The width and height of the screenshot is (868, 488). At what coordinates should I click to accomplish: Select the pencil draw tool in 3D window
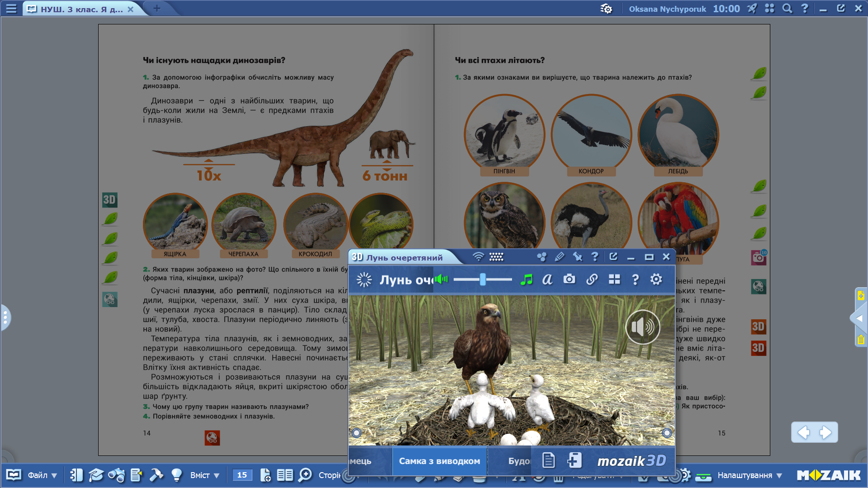560,257
